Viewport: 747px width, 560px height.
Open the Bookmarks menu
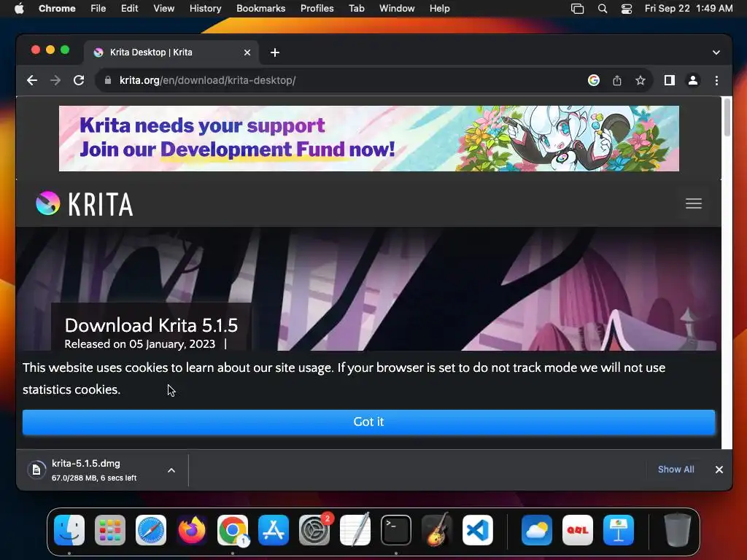point(260,8)
